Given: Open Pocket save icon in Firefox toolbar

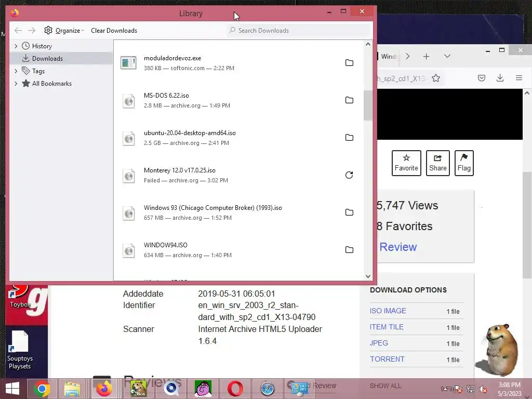Looking at the screenshot, I should (482, 78).
